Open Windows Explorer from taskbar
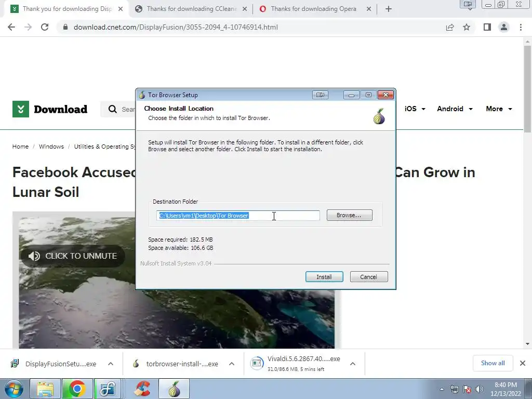Image resolution: width=532 pixels, height=399 pixels. click(x=45, y=389)
